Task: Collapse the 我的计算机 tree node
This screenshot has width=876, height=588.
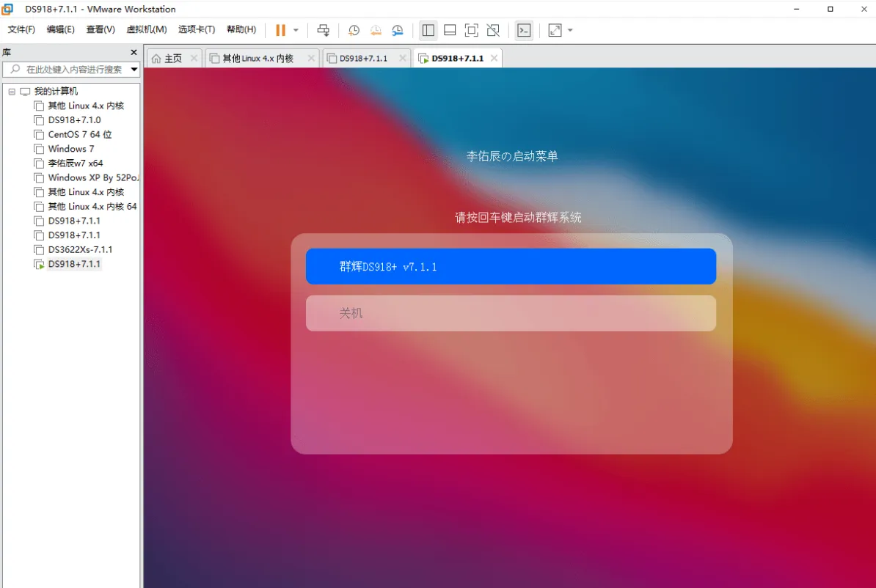Action: [11, 90]
